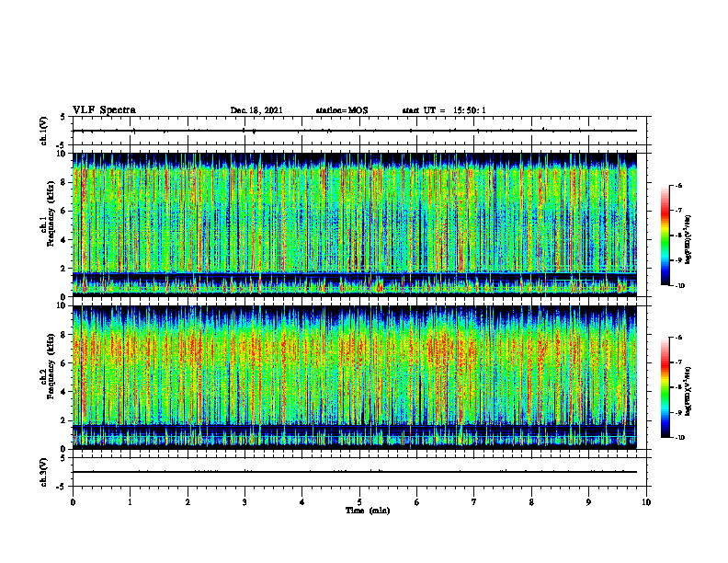Click the log(PSD) label beside ch.1 colorbar
Image resolution: width=728 pixels, height=563 pixels.
coord(688,240)
